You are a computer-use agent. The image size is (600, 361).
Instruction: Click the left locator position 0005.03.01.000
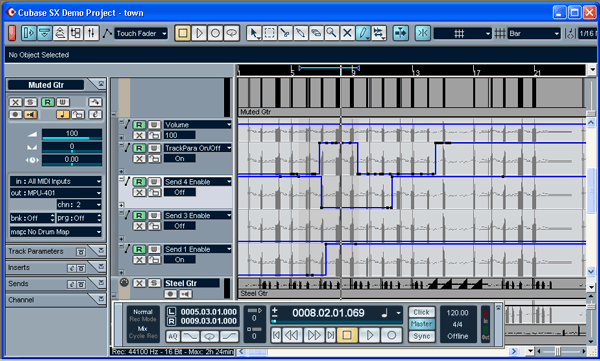coord(209,312)
